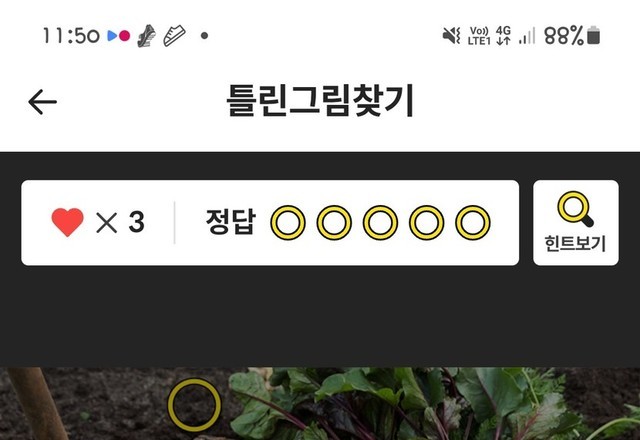Screen dimensions: 640x440
Task: Tap the wooden handle in the photo
Action: pos(39,404)
